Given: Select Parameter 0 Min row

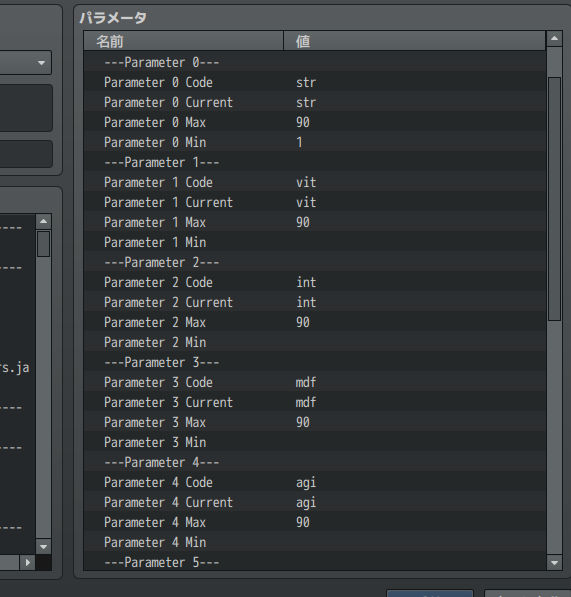Looking at the screenshot, I should pyautogui.click(x=315, y=142).
